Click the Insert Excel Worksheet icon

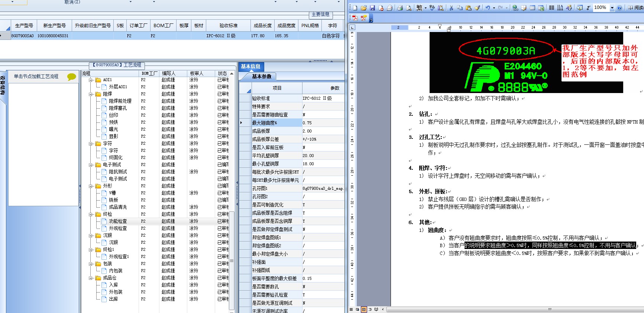pyautogui.click(x=541, y=7)
